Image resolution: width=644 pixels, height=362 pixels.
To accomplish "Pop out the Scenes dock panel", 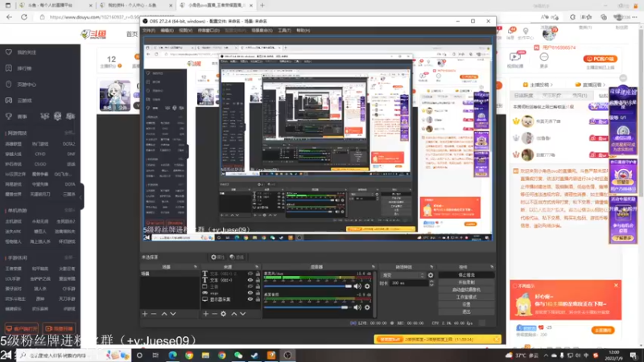I will point(196,267).
